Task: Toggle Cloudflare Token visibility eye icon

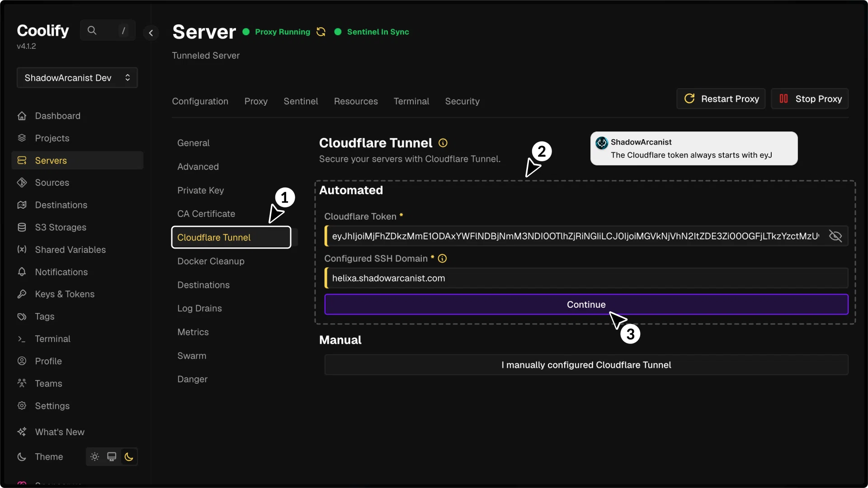Action: pyautogui.click(x=835, y=236)
